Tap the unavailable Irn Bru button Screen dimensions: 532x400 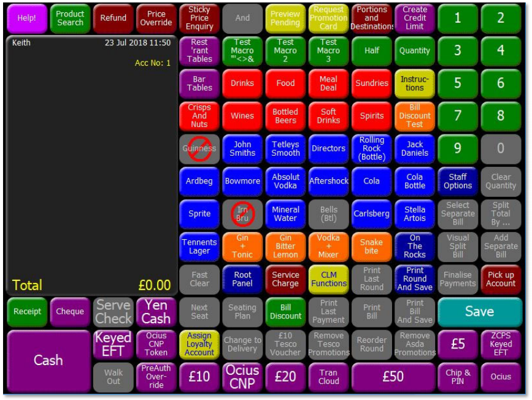pos(242,213)
